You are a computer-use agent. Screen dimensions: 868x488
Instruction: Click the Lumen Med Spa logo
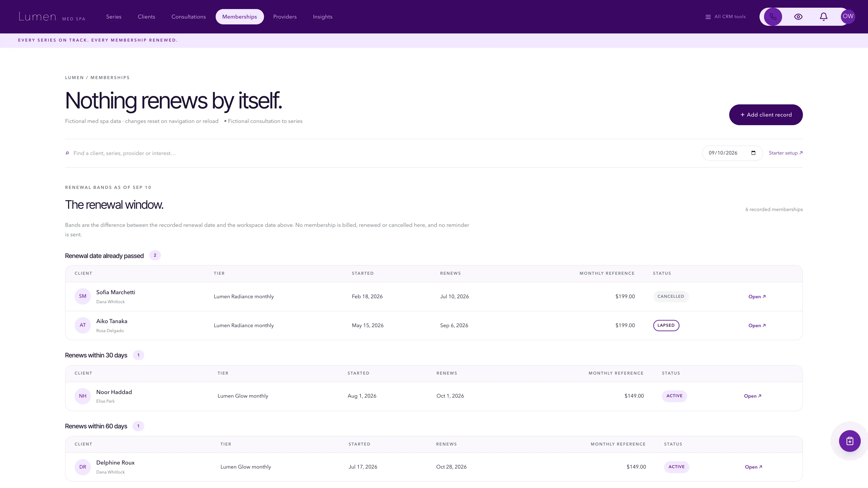point(52,16)
